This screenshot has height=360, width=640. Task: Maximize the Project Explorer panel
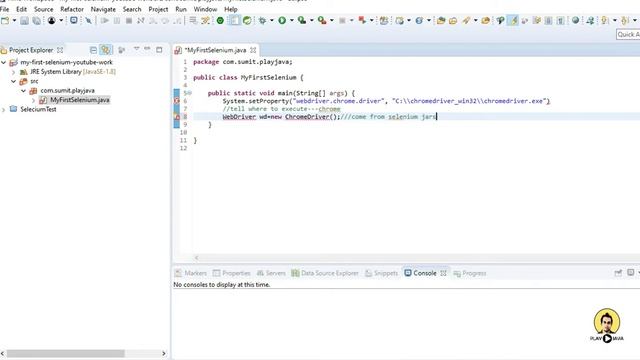pos(159,50)
